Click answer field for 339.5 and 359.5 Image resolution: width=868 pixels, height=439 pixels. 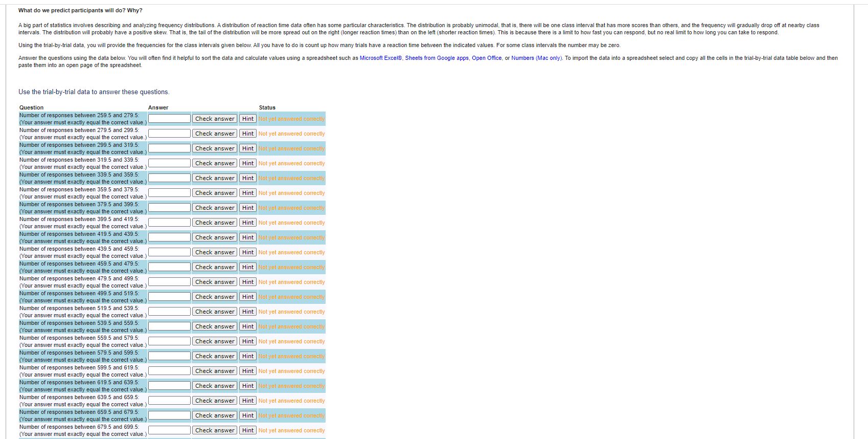coord(170,178)
